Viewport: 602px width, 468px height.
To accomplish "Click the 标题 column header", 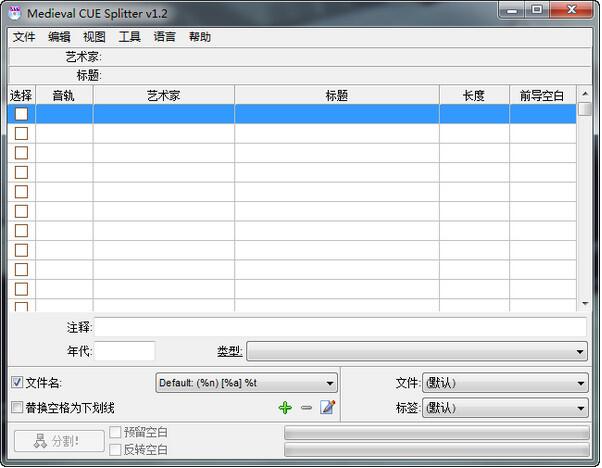I will point(337,95).
